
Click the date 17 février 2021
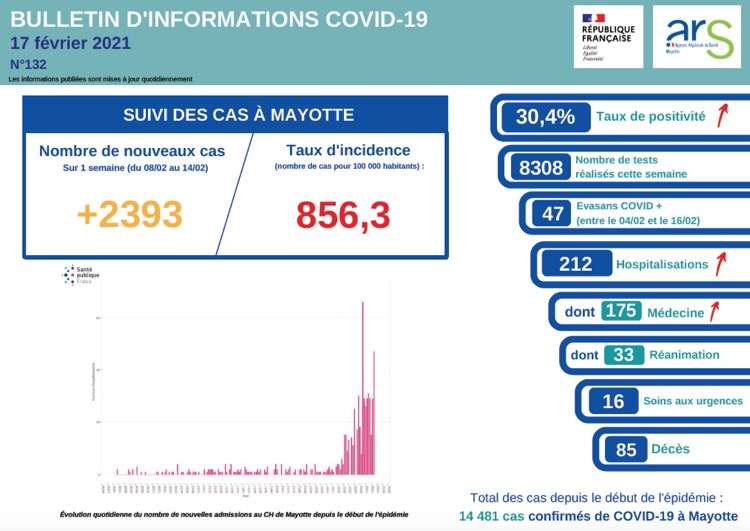tap(70, 43)
